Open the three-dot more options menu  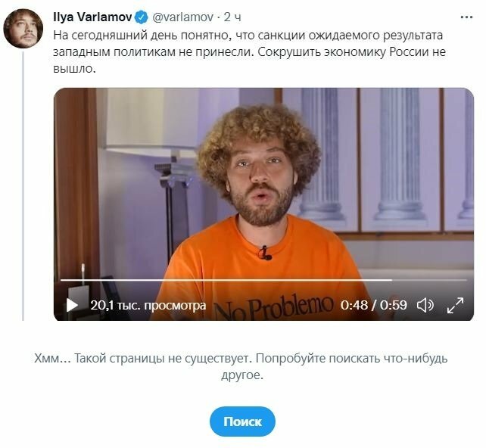pyautogui.click(x=467, y=17)
